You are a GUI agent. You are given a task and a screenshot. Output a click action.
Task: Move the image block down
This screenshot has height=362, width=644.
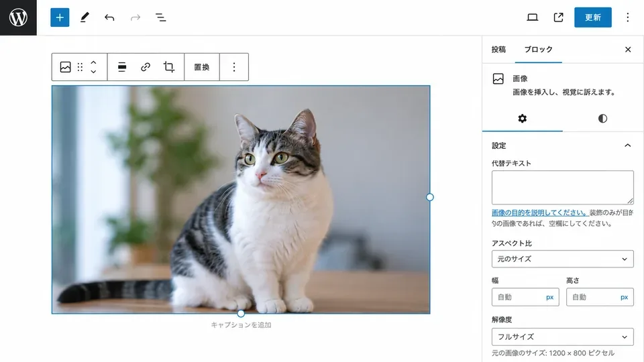point(93,72)
